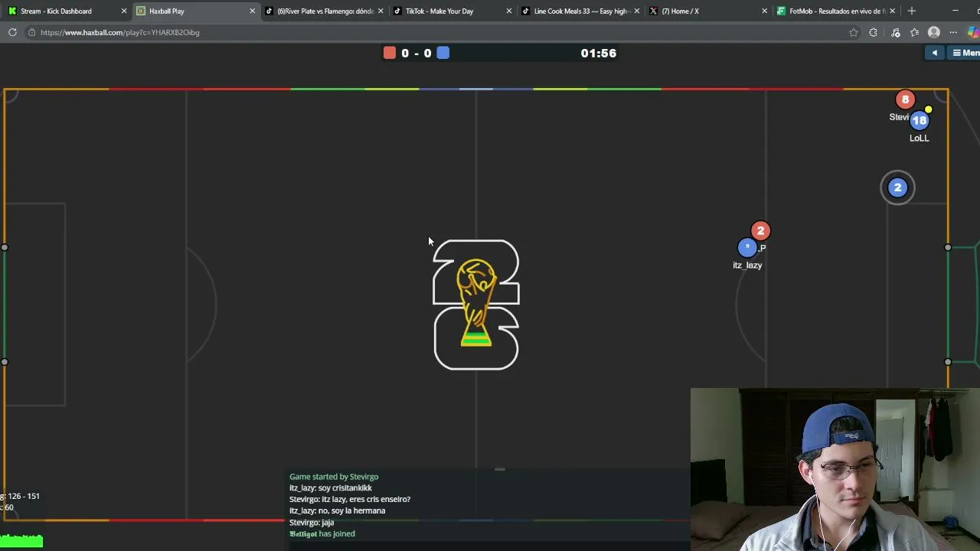Click the blue player disc numbered 18
This screenshot has width=980, height=551.
920,120
